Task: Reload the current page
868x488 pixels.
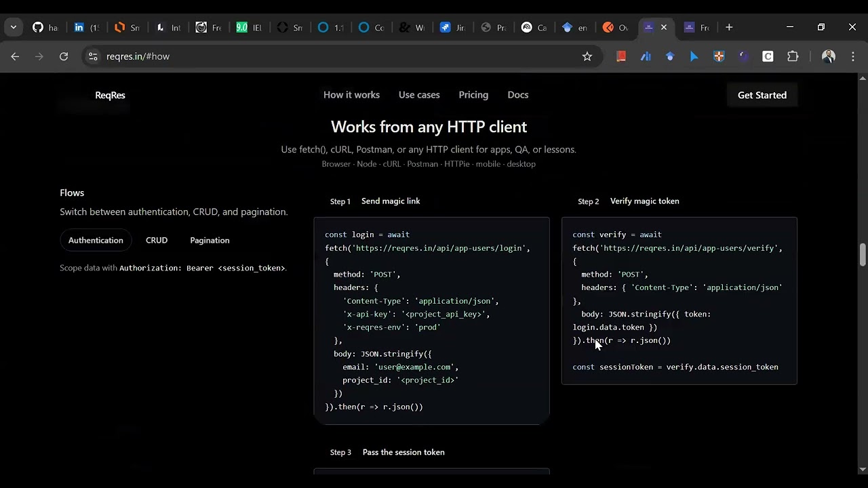Action: point(64,56)
